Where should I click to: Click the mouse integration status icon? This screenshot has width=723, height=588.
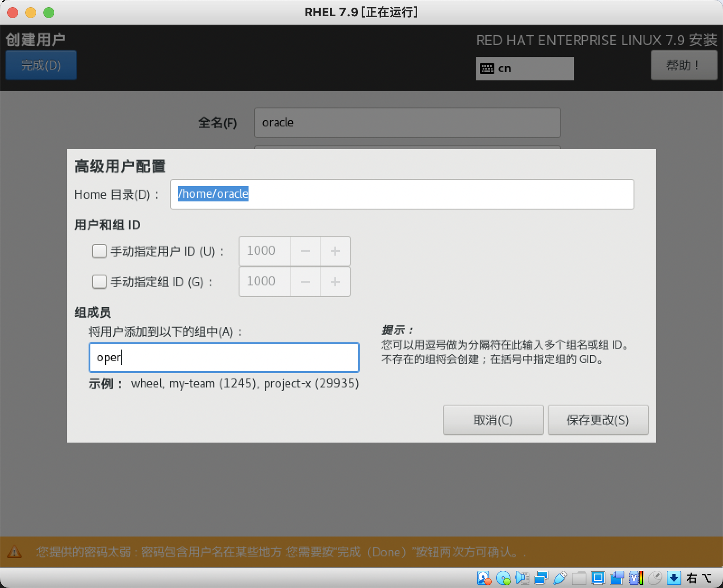point(655,578)
